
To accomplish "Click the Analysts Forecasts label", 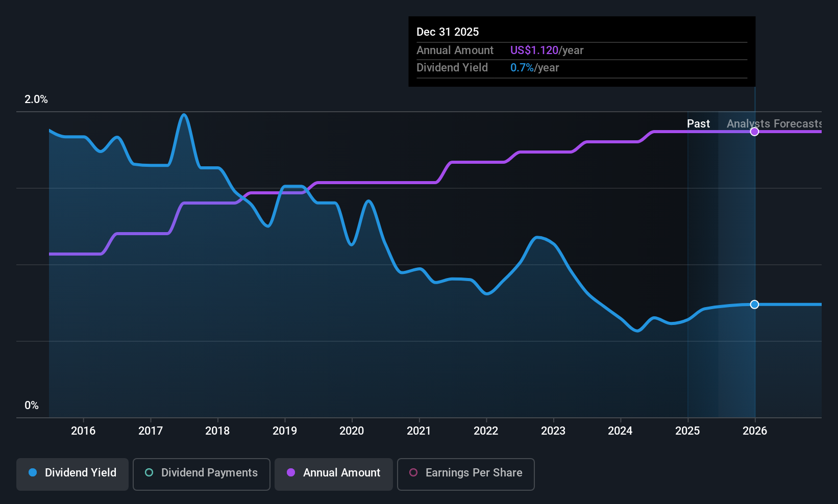I will (774, 124).
